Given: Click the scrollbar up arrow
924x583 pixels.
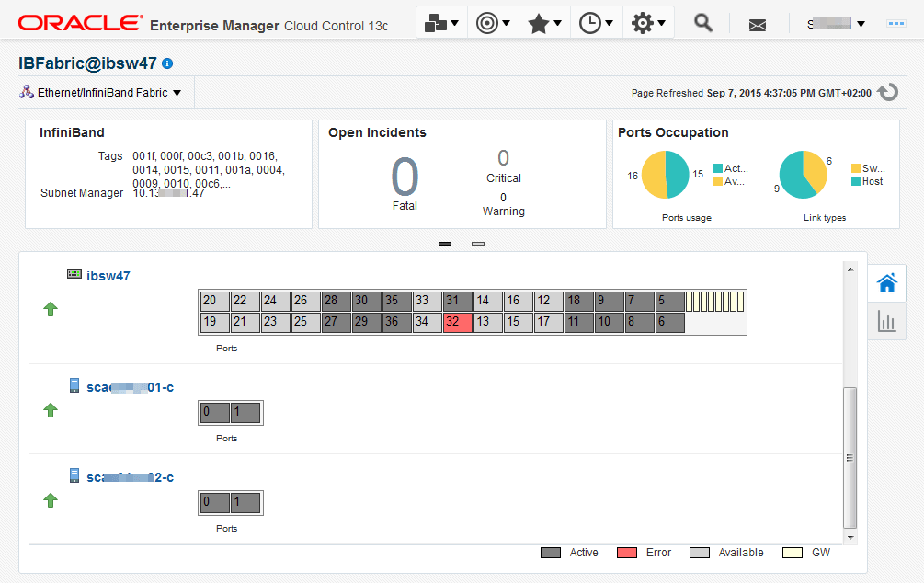Looking at the screenshot, I should click(850, 269).
